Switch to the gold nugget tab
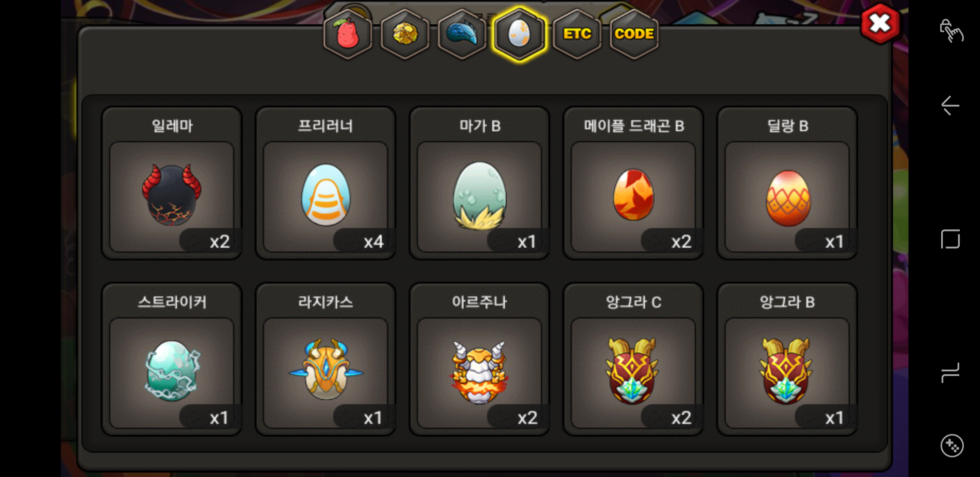This screenshot has height=477, width=980. (405, 34)
